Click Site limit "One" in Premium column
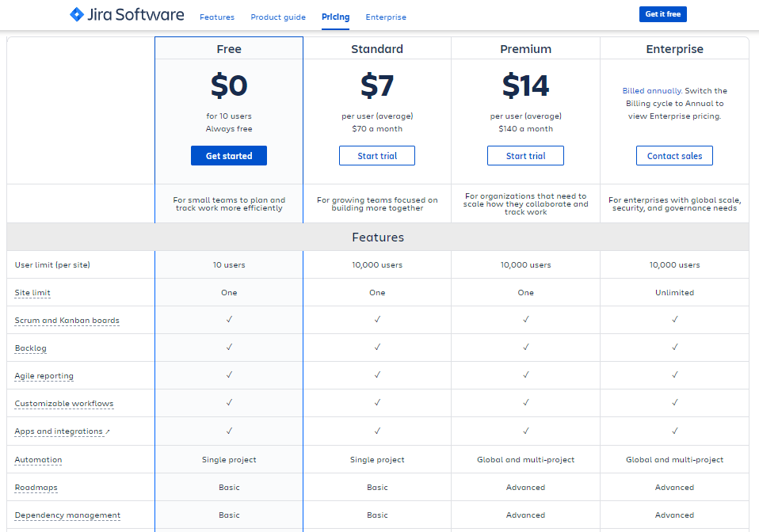759x532 pixels. pos(526,293)
